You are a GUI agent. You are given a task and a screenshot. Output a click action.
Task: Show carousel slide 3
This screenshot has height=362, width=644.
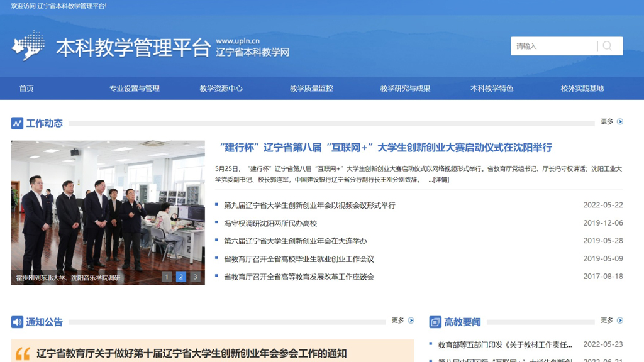tap(195, 277)
